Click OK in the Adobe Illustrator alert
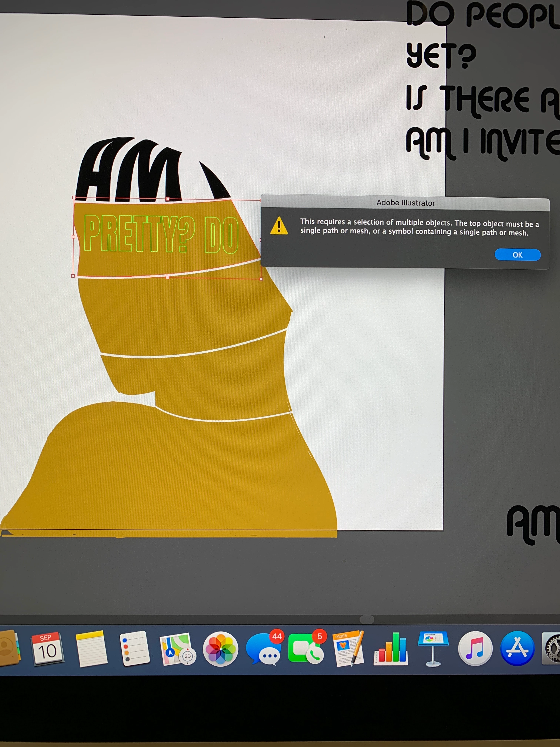Viewport: 560px width, 747px height. [517, 255]
